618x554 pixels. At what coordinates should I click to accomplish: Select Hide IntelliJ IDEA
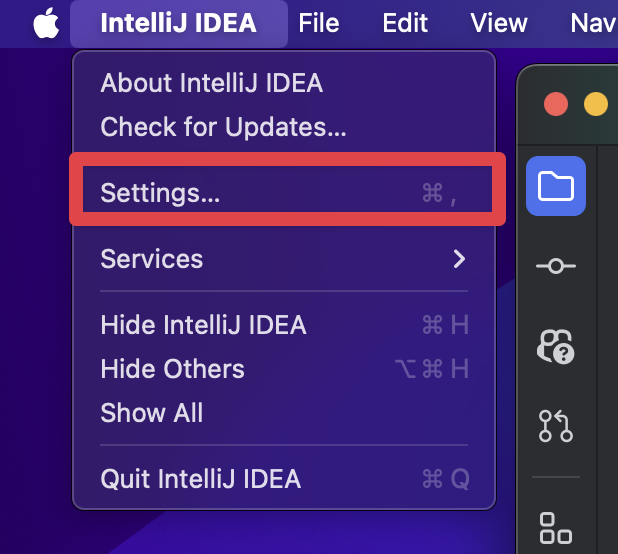(204, 325)
